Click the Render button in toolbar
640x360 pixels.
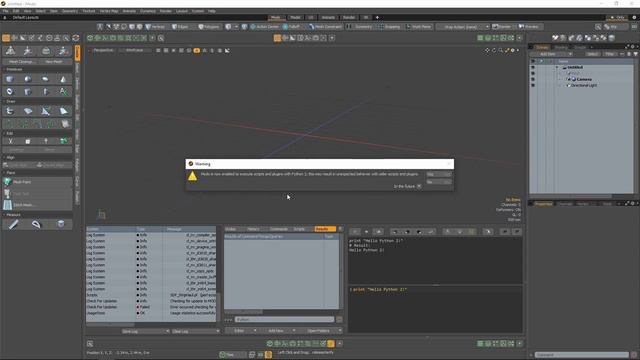point(502,27)
